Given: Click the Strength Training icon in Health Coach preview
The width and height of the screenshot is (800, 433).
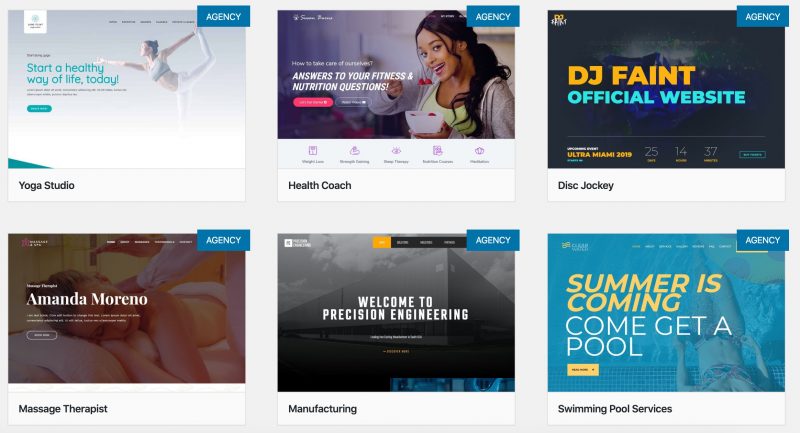Looking at the screenshot, I should [x=355, y=150].
